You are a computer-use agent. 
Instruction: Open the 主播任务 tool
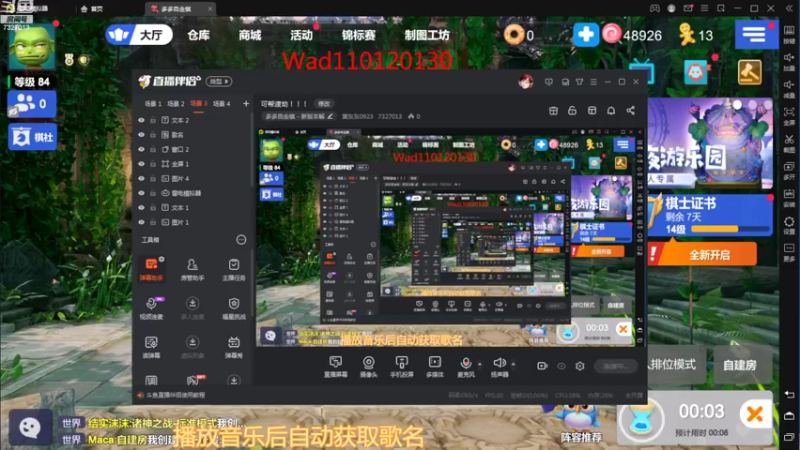(234, 269)
